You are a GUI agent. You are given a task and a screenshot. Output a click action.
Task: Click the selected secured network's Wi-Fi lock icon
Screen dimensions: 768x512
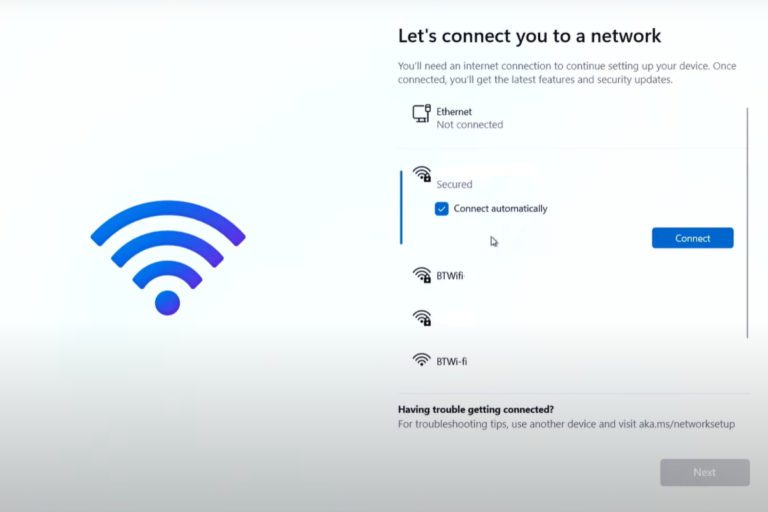(422, 174)
